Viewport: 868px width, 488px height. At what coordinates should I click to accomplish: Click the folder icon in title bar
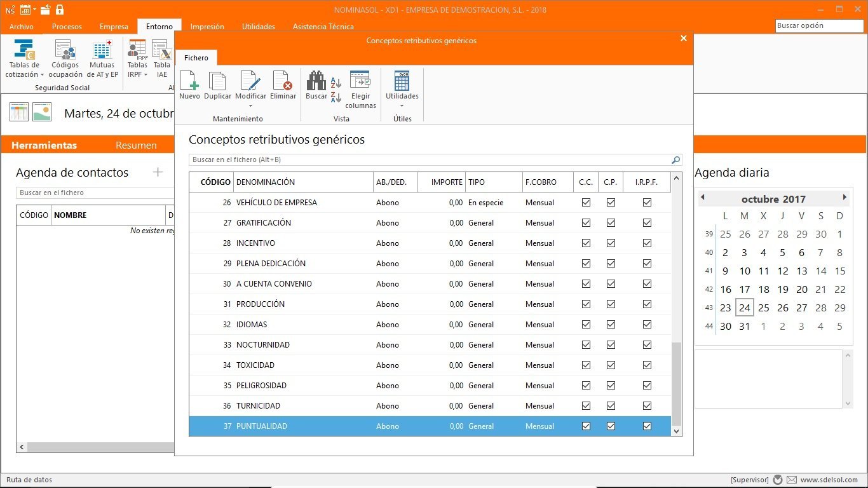coord(45,10)
